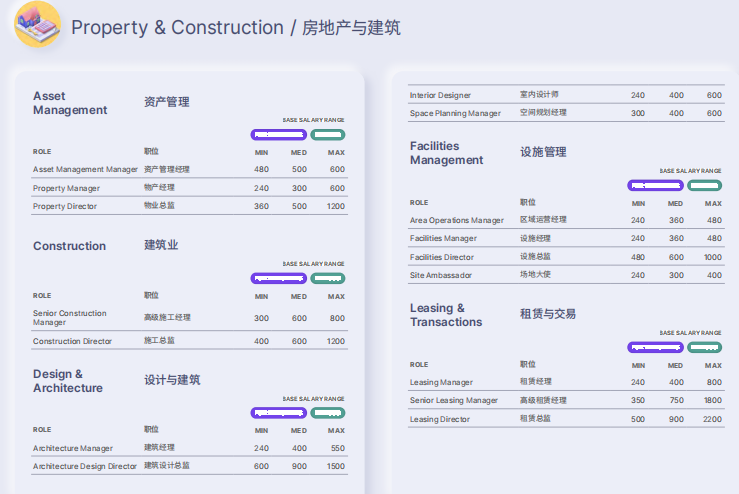Viewport: 739px width, 494px height.
Task: Click the purple range pill under Asset Management
Action: pyautogui.click(x=279, y=135)
